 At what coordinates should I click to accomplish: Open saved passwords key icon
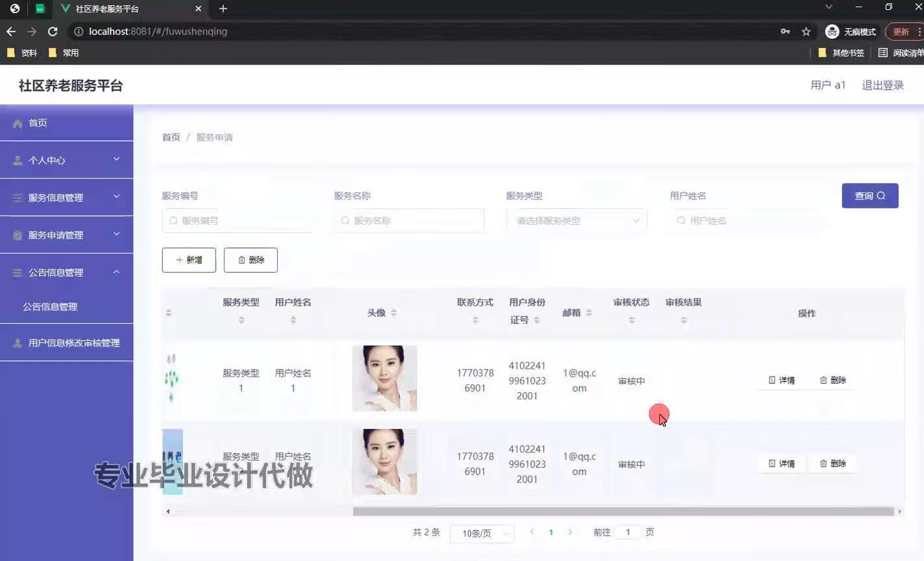pyautogui.click(x=785, y=31)
